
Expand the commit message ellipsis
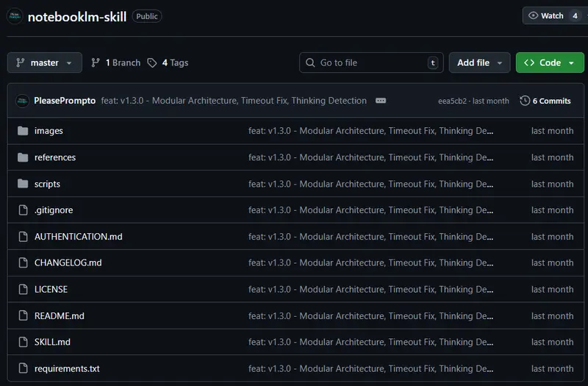(381, 101)
